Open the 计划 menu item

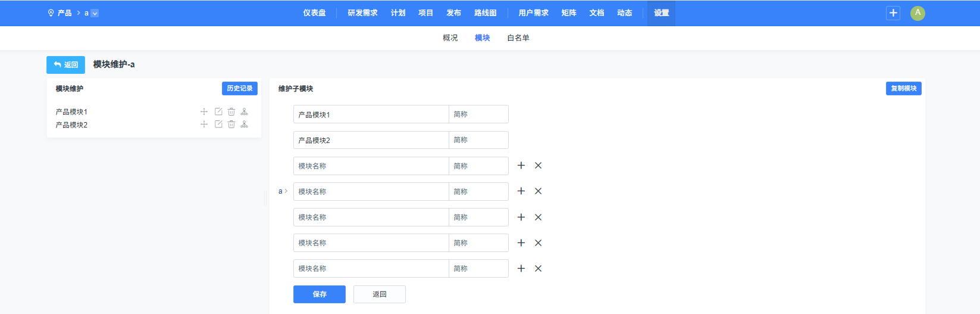pyautogui.click(x=398, y=13)
